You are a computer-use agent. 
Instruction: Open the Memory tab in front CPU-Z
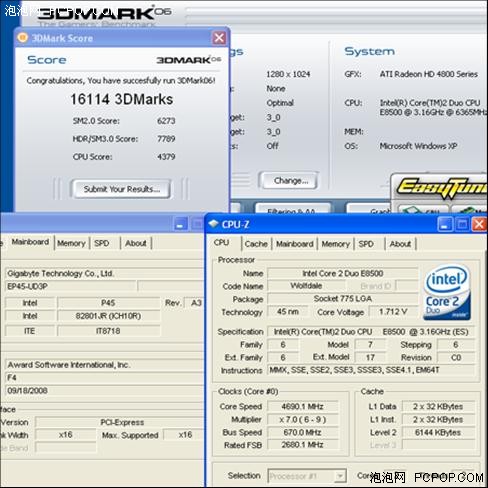click(x=335, y=244)
